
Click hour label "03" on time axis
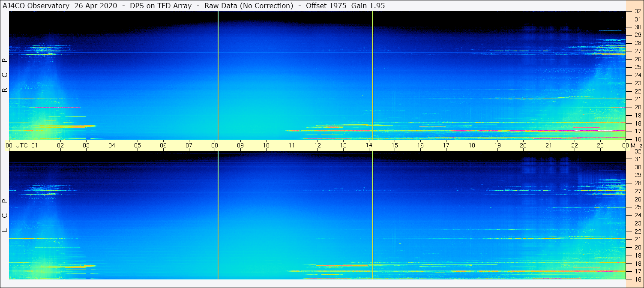(x=86, y=145)
